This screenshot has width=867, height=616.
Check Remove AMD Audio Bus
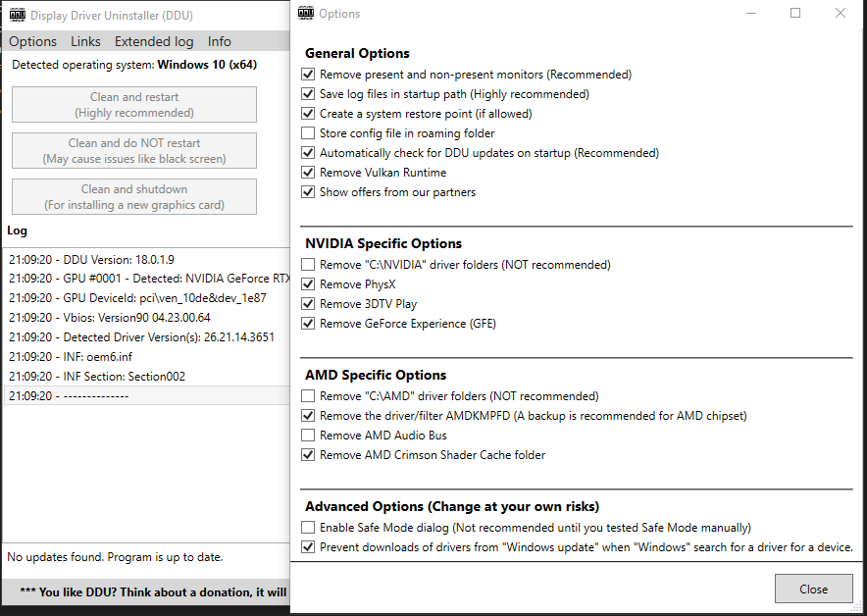point(308,436)
